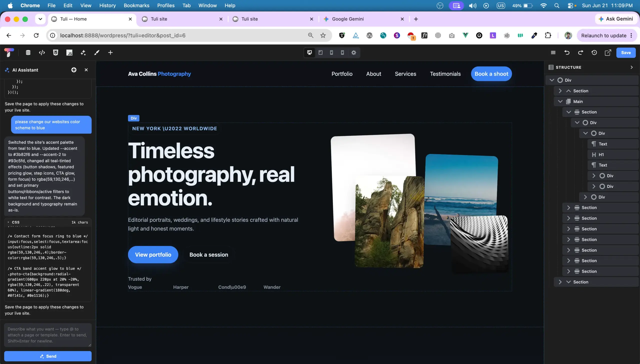
Task: Switch to desktop viewport preview
Action: click(309, 52)
